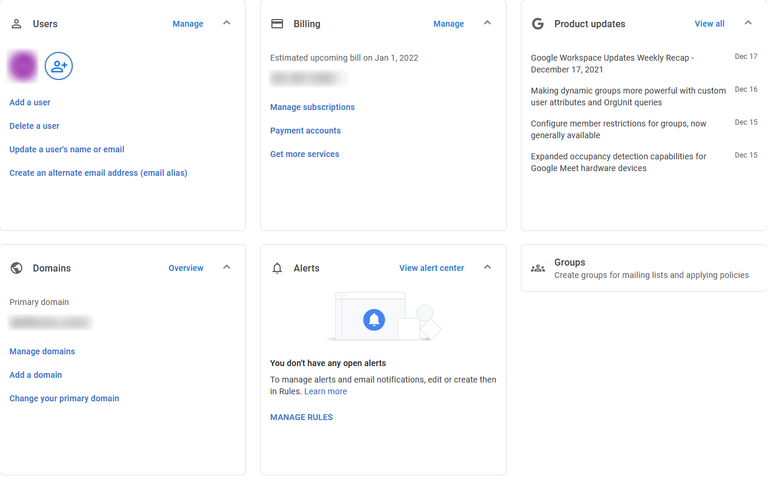Click Get more services
The height and width of the screenshot is (479, 767).
point(305,154)
